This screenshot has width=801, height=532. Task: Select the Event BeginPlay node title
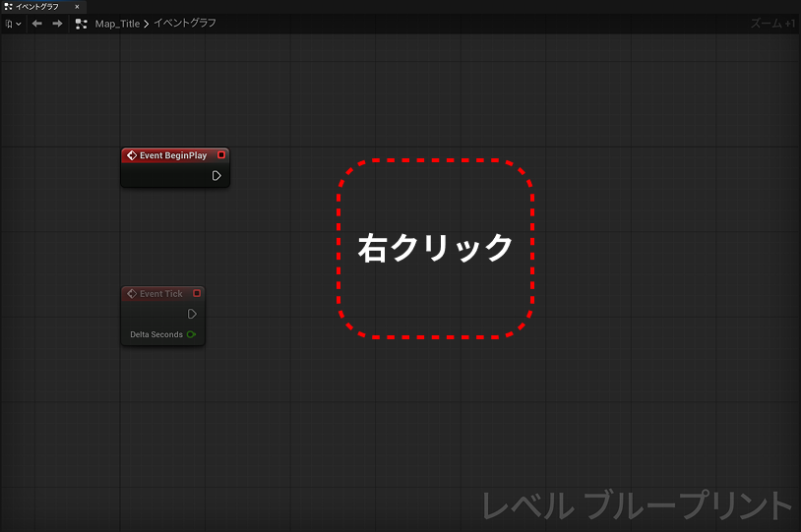(x=173, y=155)
